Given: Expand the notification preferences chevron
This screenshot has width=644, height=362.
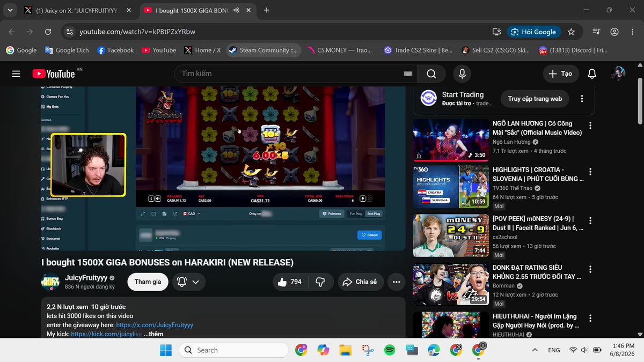Looking at the screenshot, I should click(196, 282).
